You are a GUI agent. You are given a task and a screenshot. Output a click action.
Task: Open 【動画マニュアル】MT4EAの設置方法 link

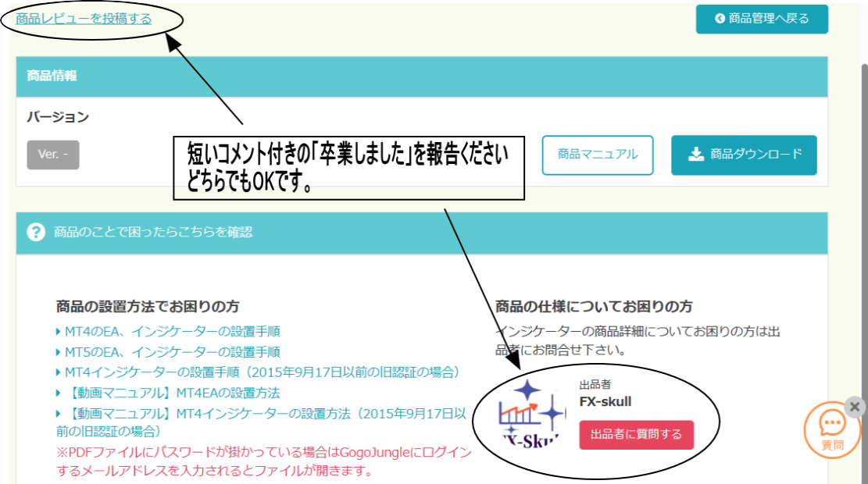pos(172,393)
